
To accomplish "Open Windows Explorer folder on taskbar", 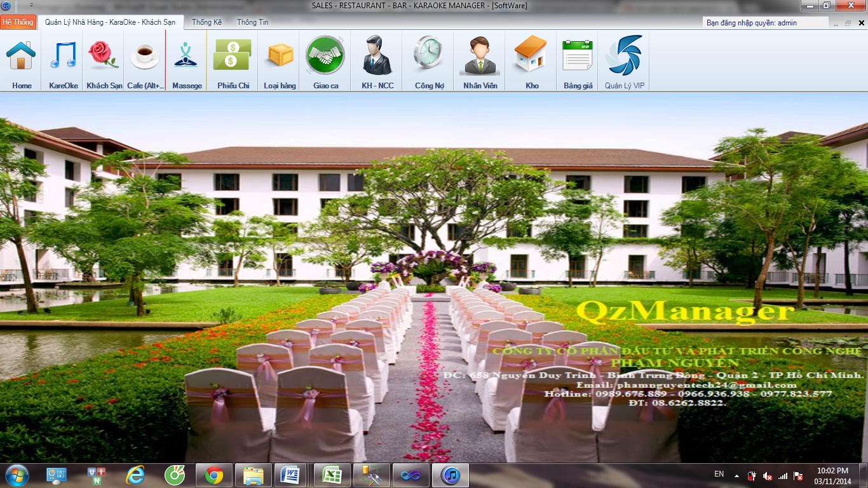I will 254,475.
